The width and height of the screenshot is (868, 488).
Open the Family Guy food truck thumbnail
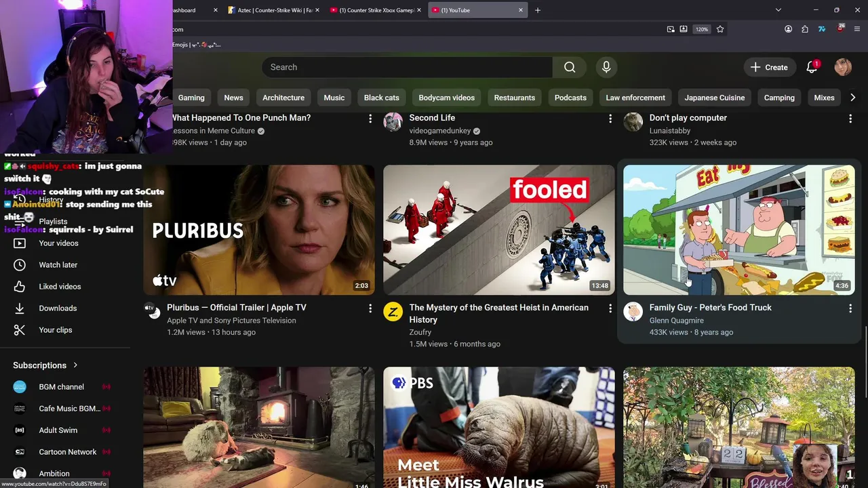[x=739, y=230]
